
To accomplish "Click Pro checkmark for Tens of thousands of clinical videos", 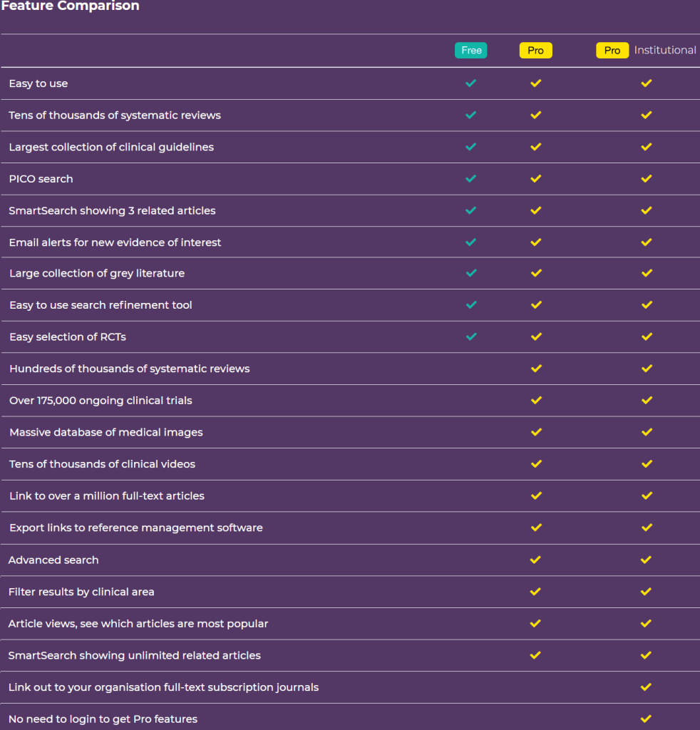I will pos(536,464).
